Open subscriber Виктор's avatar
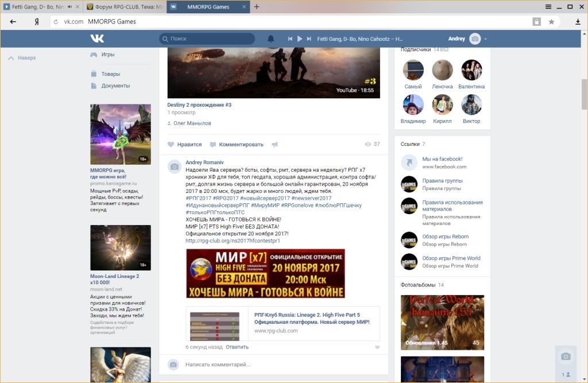 (471, 105)
